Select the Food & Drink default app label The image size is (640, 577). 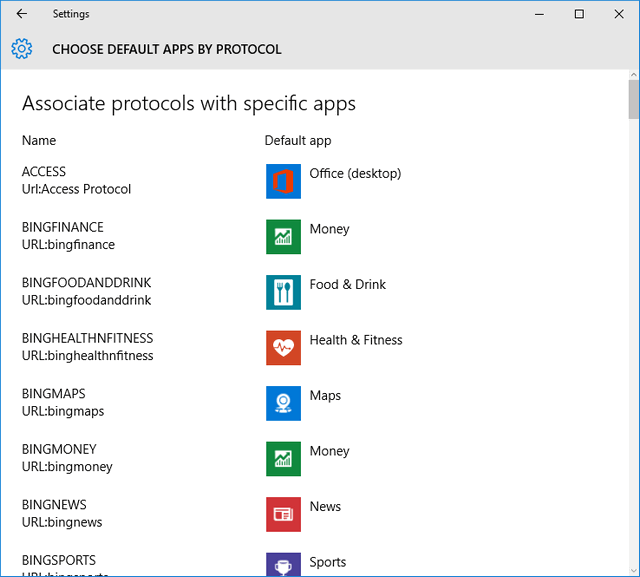tap(347, 284)
